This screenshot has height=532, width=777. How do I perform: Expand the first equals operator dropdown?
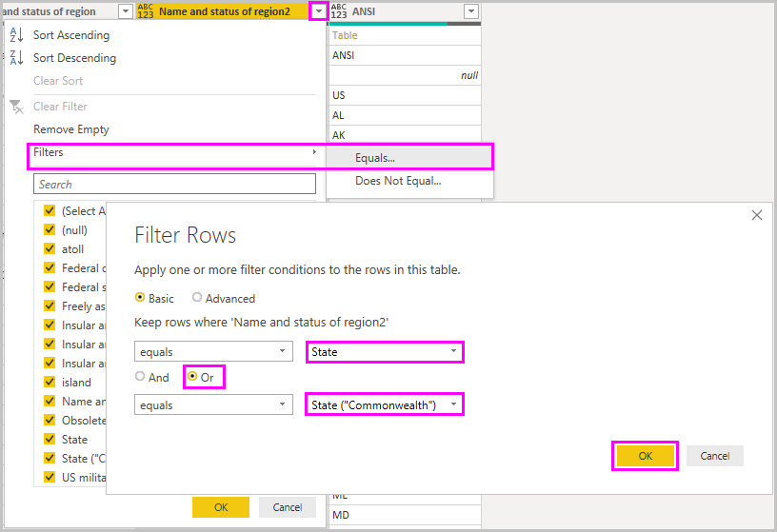pos(282,351)
